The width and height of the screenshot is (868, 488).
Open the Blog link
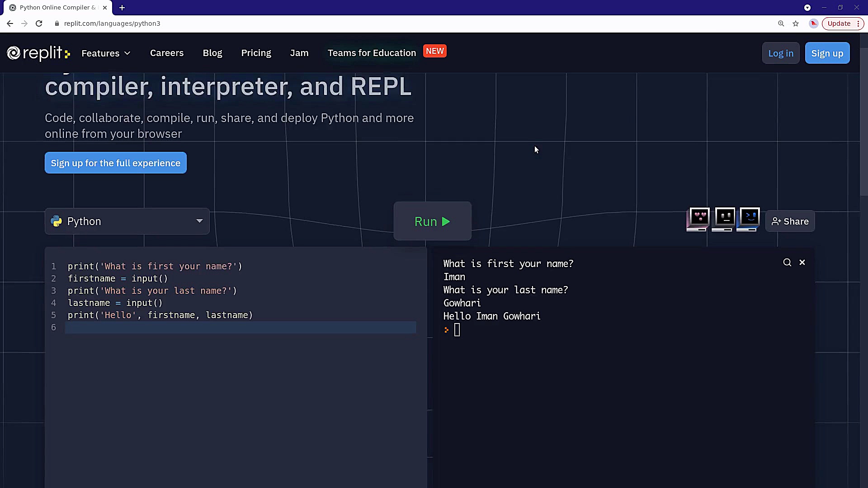coord(212,53)
